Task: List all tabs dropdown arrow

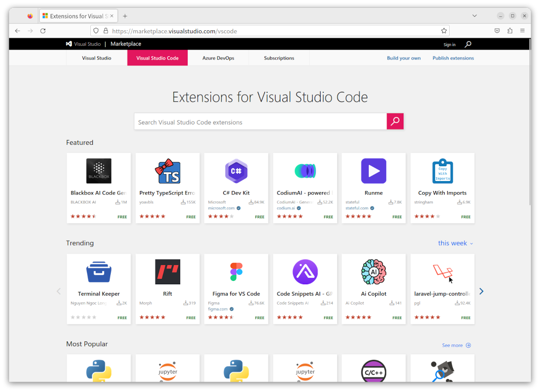Action: (474, 16)
